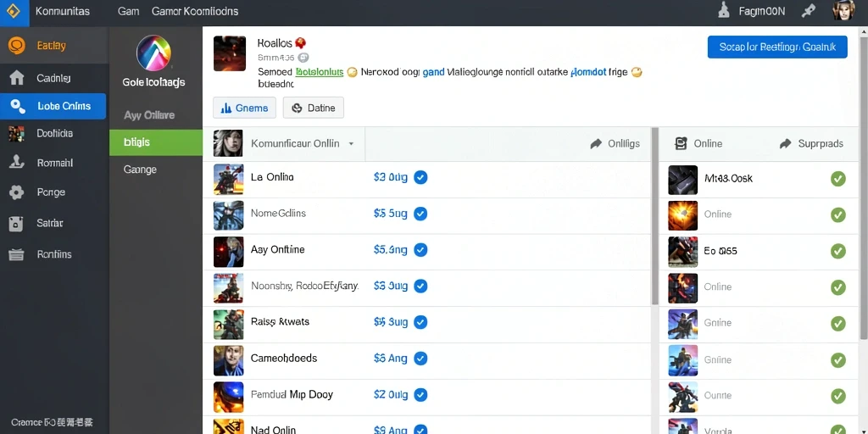Click the green Botolonluts link
This screenshot has height=434, width=868.
click(320, 72)
